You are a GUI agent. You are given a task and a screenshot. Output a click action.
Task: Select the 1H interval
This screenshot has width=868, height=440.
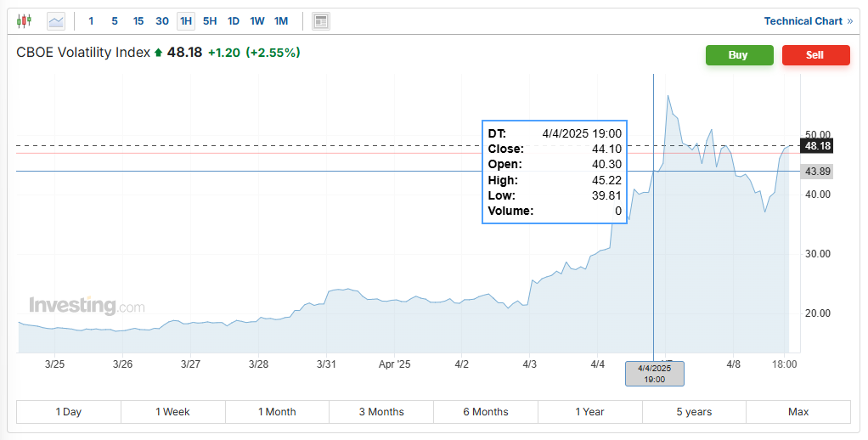(186, 21)
